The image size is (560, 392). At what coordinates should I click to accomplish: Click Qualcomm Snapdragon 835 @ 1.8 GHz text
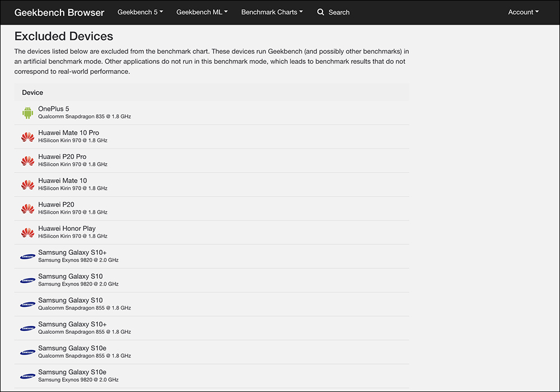click(85, 116)
